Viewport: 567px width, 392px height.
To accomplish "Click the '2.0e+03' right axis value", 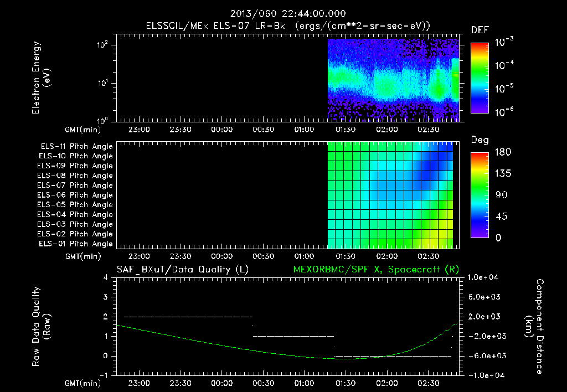I will point(484,317).
